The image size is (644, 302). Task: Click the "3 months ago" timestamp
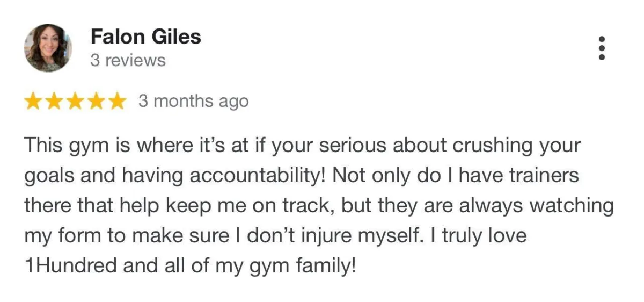(x=193, y=101)
